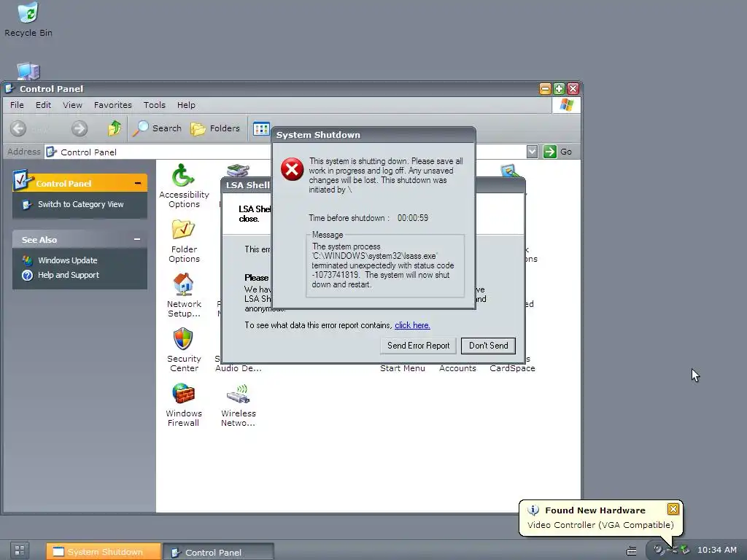Open the File menu
747x560 pixels.
17,105
